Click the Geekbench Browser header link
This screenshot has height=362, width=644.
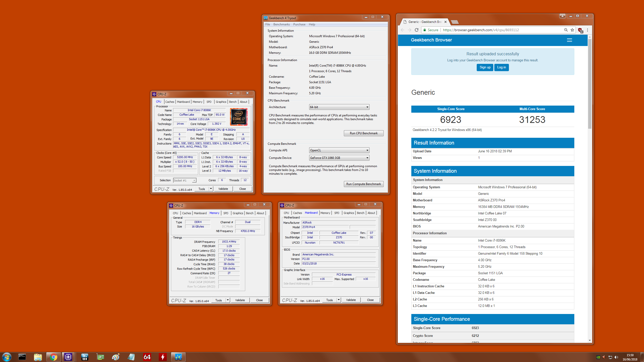point(431,40)
